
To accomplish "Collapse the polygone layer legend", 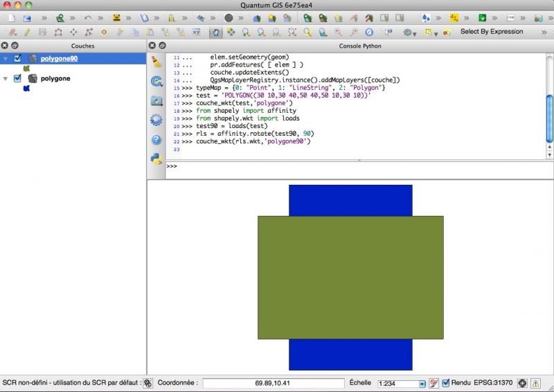I will point(5,79).
